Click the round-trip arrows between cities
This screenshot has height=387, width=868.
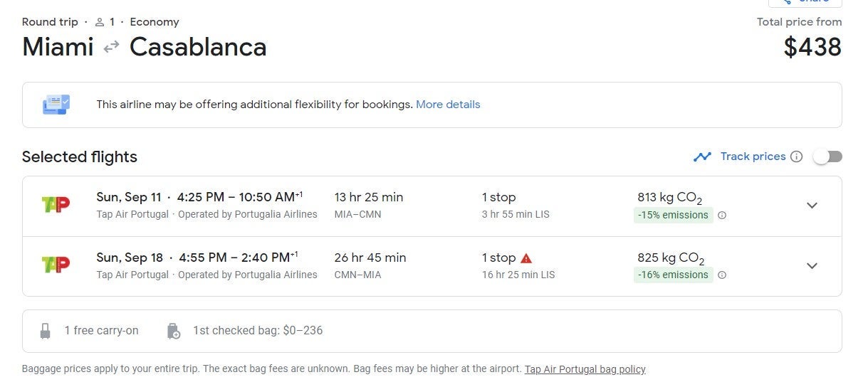[111, 48]
